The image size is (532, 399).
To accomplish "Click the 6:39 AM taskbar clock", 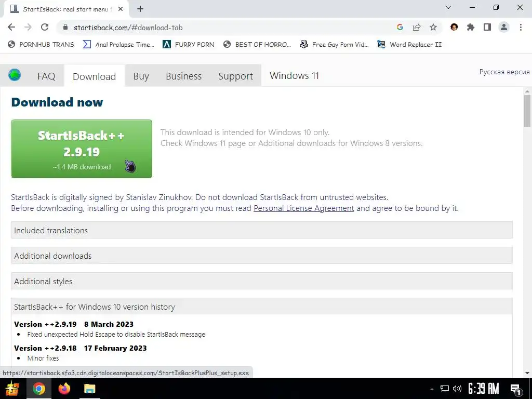I will click(x=484, y=389).
